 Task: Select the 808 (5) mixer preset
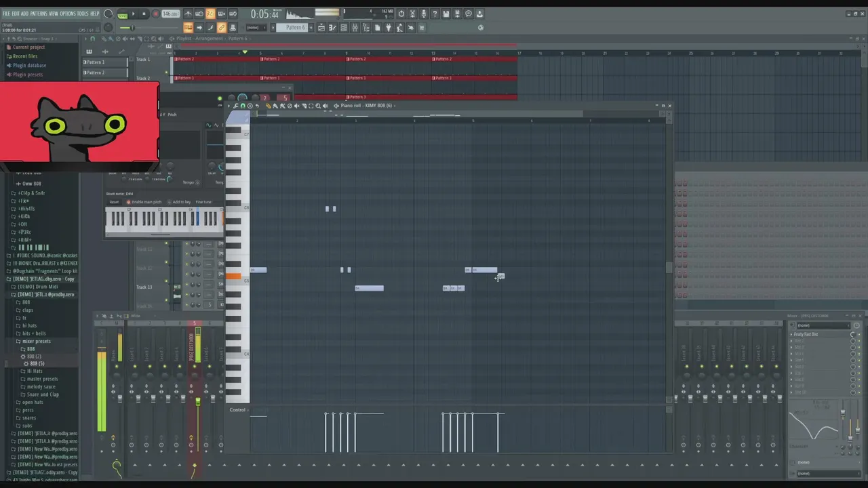click(x=37, y=364)
